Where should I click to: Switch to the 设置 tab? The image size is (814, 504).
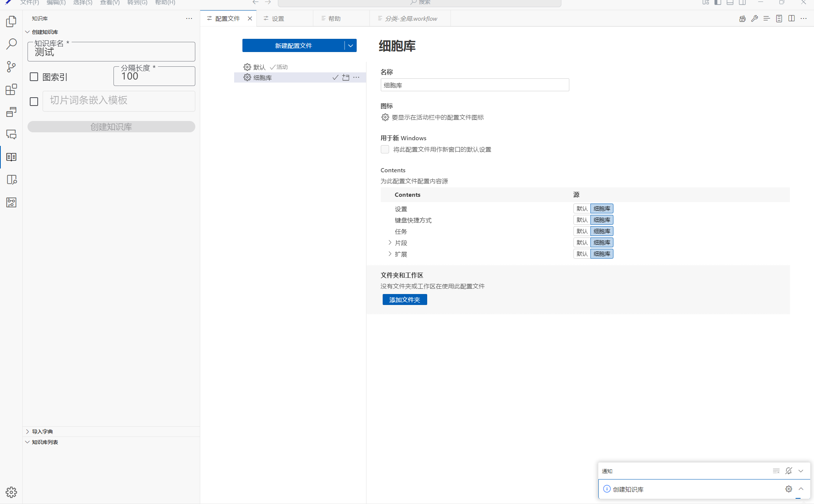click(x=278, y=18)
